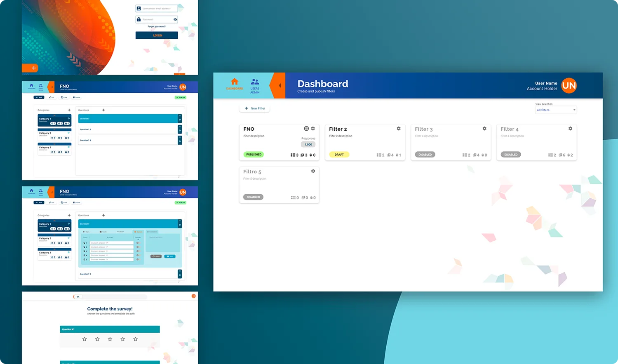Click the orange UN user avatar on Dashboard
The height and width of the screenshot is (364, 618).
tap(569, 86)
